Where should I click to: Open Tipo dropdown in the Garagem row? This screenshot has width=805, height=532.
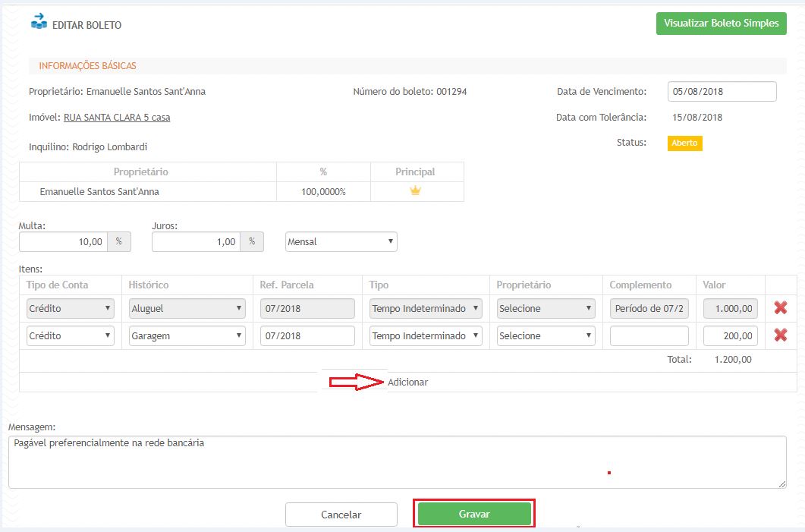[x=425, y=335]
